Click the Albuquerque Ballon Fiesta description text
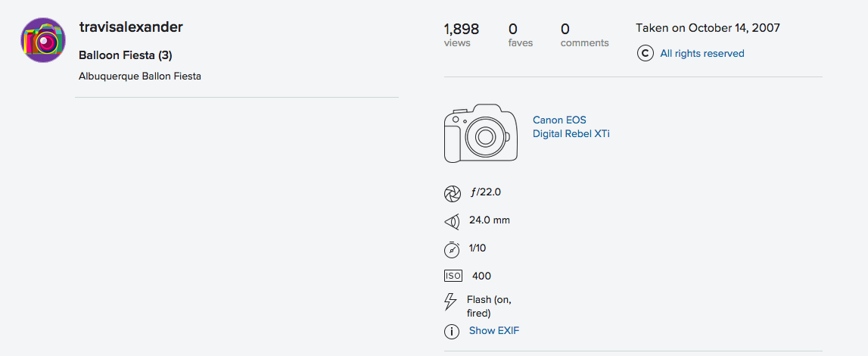This screenshot has width=868, height=356. point(140,77)
